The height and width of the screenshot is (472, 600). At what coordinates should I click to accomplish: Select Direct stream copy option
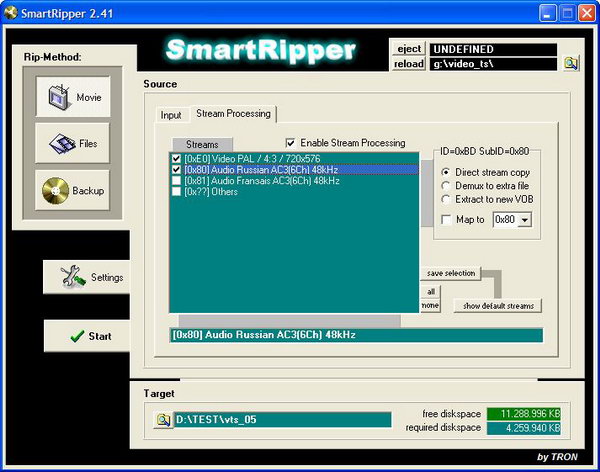(445, 172)
